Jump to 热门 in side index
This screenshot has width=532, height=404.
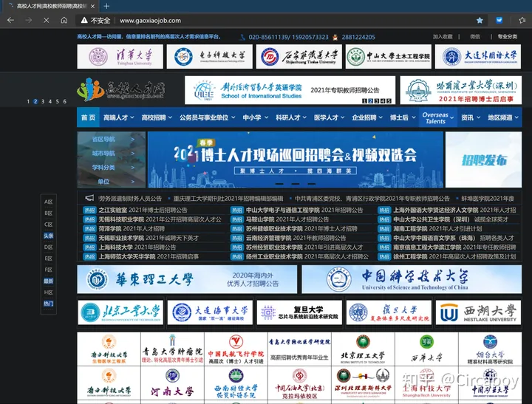click(49, 304)
